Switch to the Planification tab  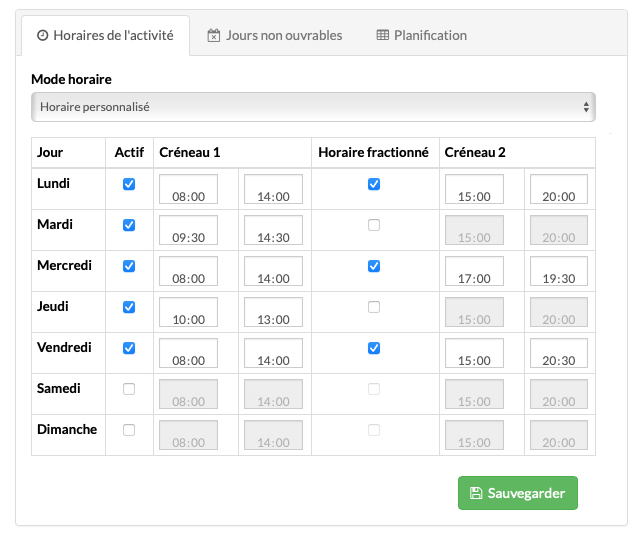422,35
